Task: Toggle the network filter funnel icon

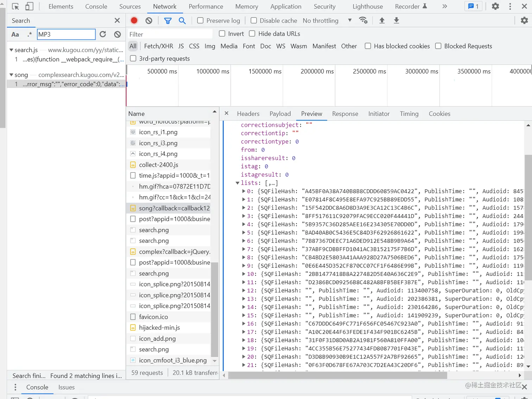Action: pos(168,20)
